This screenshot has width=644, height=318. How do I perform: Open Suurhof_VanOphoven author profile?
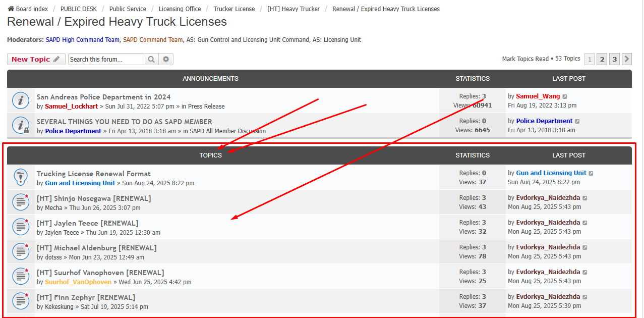[x=78, y=282]
